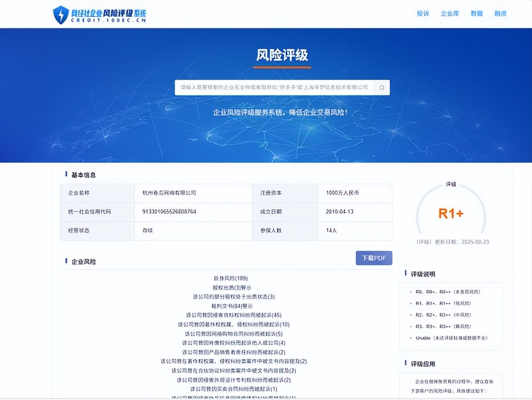Select the last top navigation item after 数据
The height and width of the screenshot is (400, 532).
[x=500, y=14]
